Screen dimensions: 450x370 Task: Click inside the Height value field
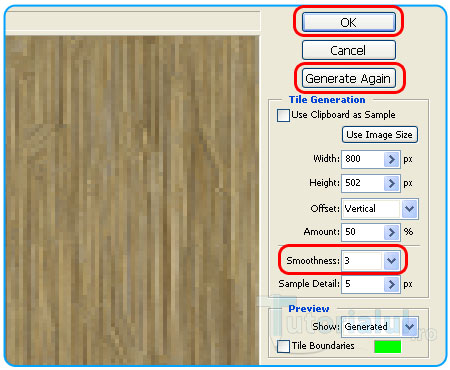tap(363, 183)
